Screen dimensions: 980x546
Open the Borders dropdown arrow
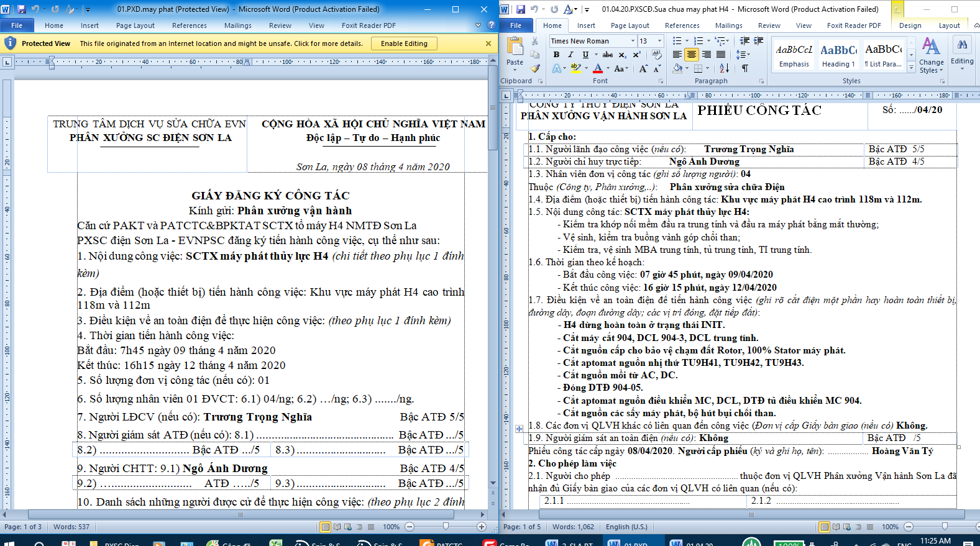[x=708, y=68]
